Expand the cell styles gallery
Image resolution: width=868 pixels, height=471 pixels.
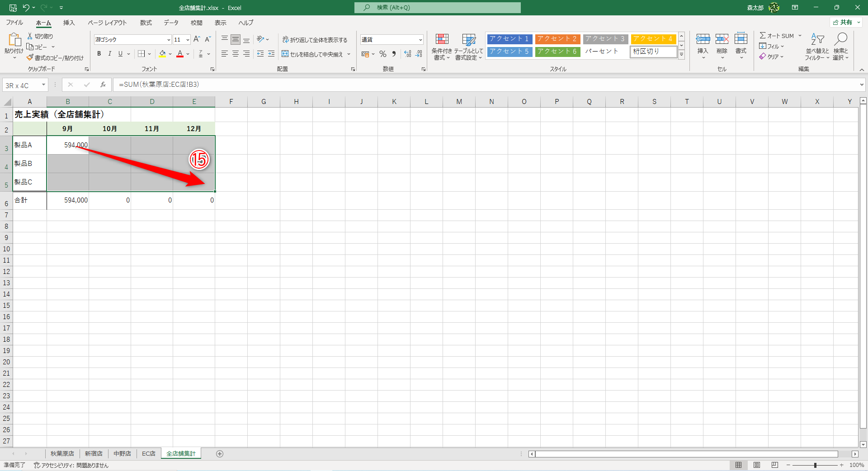coord(682,54)
